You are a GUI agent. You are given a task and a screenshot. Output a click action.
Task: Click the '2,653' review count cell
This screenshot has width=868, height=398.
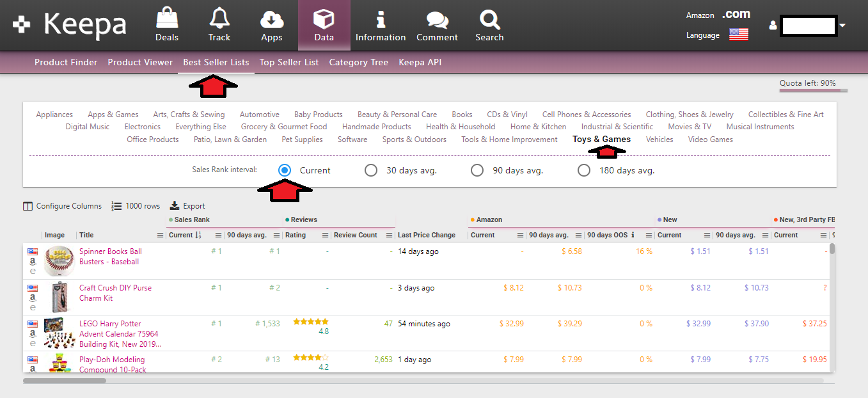(x=383, y=360)
